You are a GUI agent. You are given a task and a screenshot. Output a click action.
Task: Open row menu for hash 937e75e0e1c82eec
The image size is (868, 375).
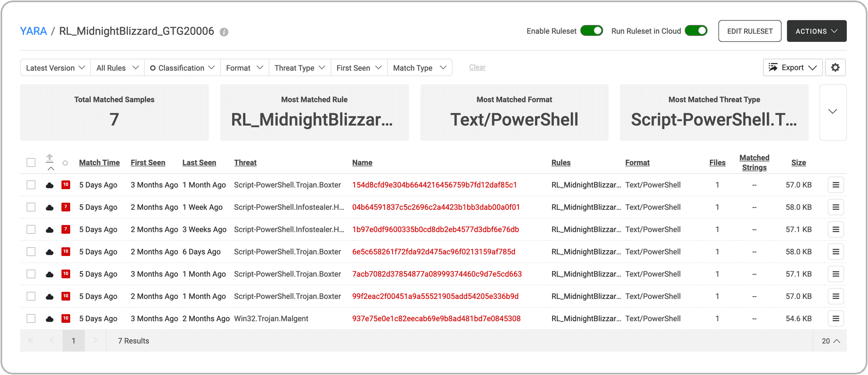[x=836, y=318]
